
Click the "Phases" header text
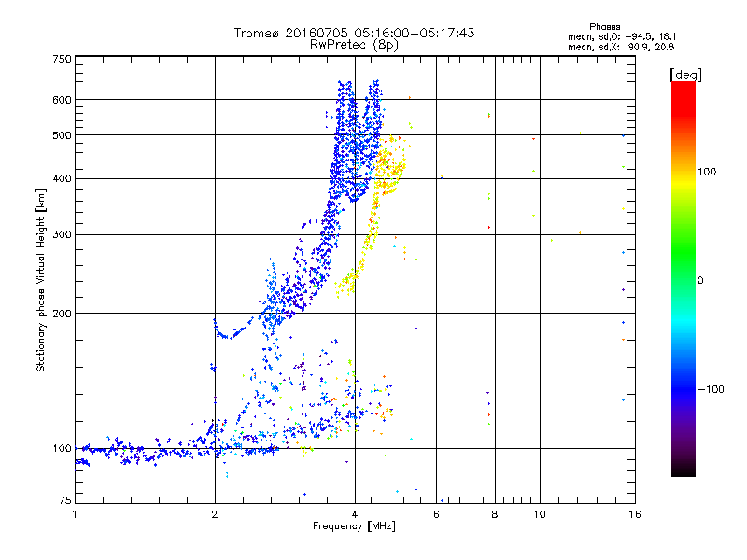[604, 27]
